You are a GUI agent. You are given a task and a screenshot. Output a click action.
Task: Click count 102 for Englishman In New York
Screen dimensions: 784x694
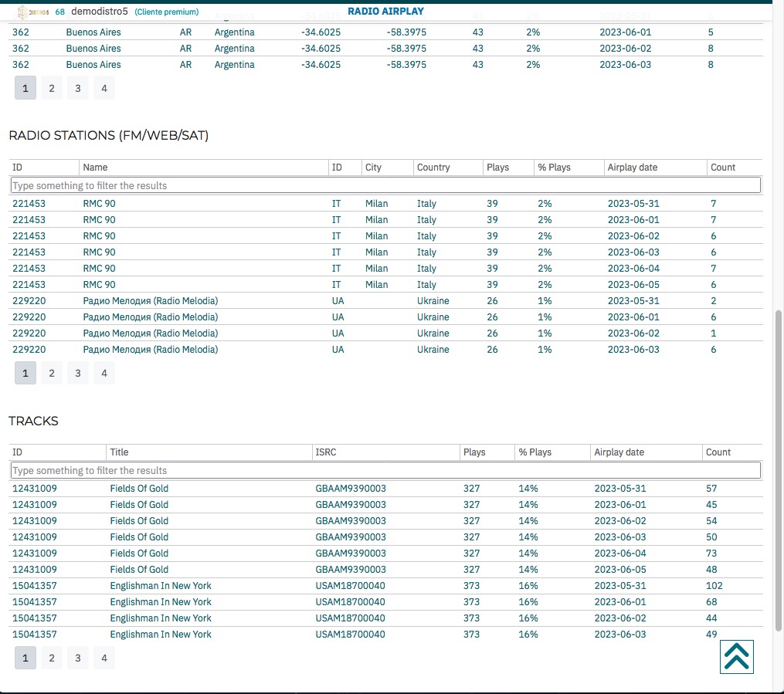pos(714,586)
